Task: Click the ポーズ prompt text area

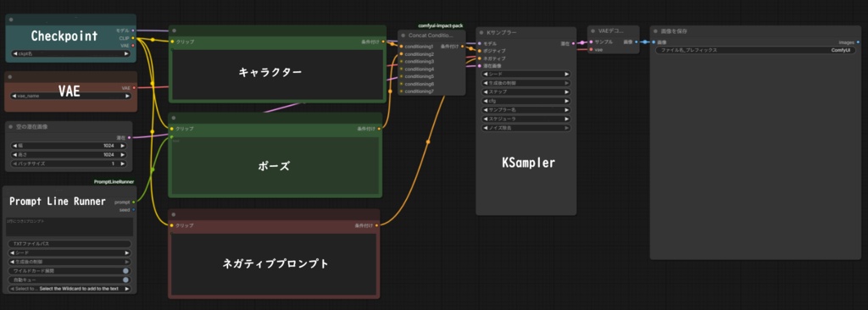Action: pos(275,165)
